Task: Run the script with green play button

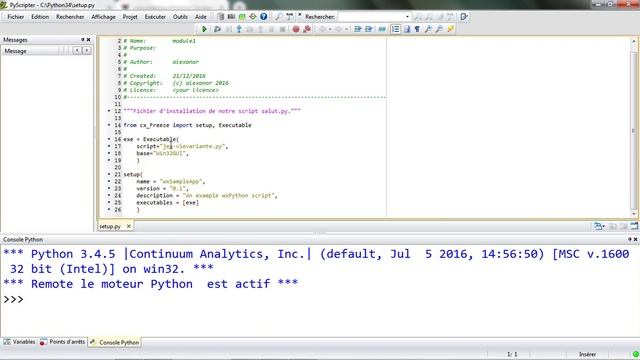Action: (204, 29)
